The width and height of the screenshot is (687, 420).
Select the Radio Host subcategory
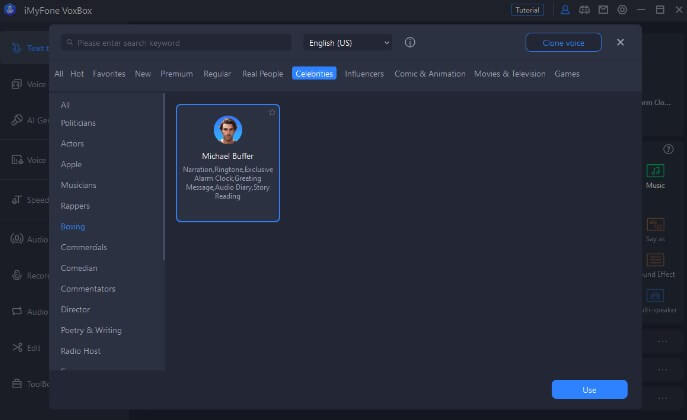[81, 351]
